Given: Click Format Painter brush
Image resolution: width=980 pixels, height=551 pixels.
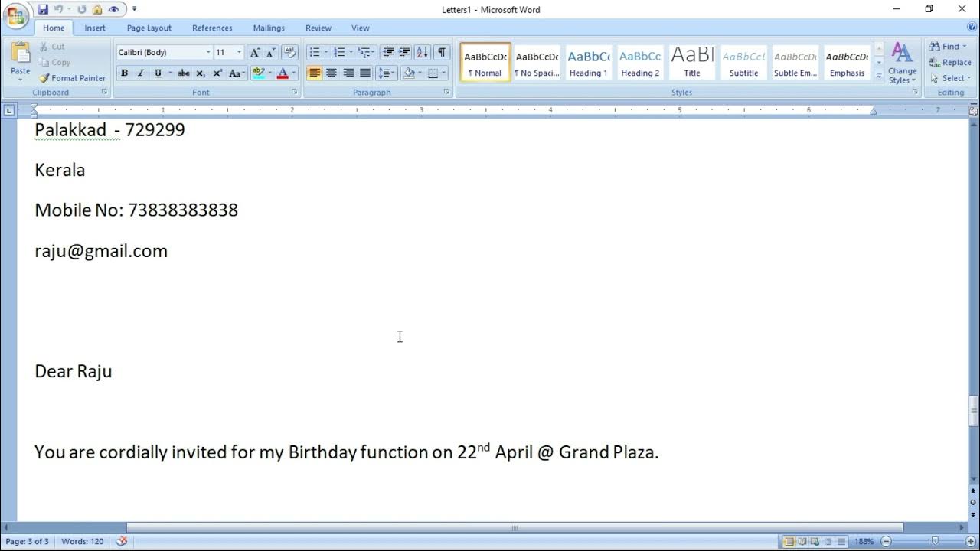Looking at the screenshot, I should tap(72, 78).
